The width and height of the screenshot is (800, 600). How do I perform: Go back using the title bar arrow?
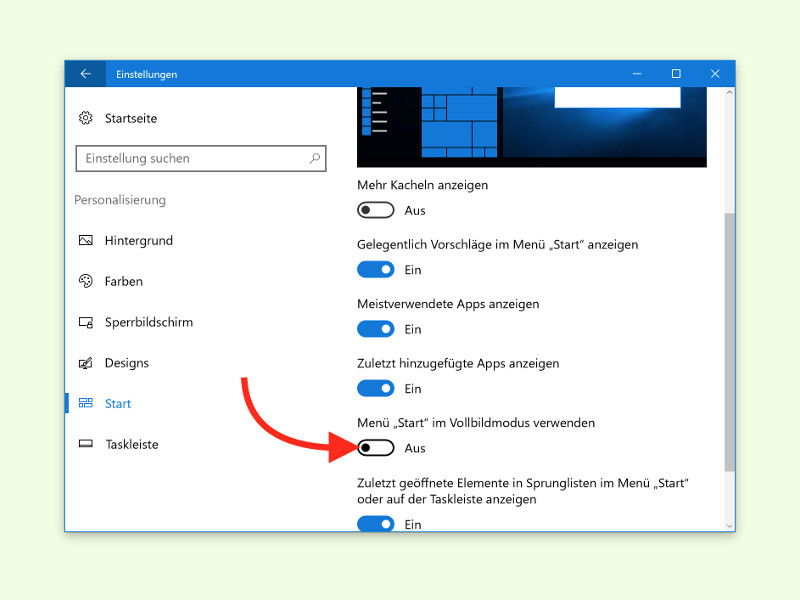(85, 74)
